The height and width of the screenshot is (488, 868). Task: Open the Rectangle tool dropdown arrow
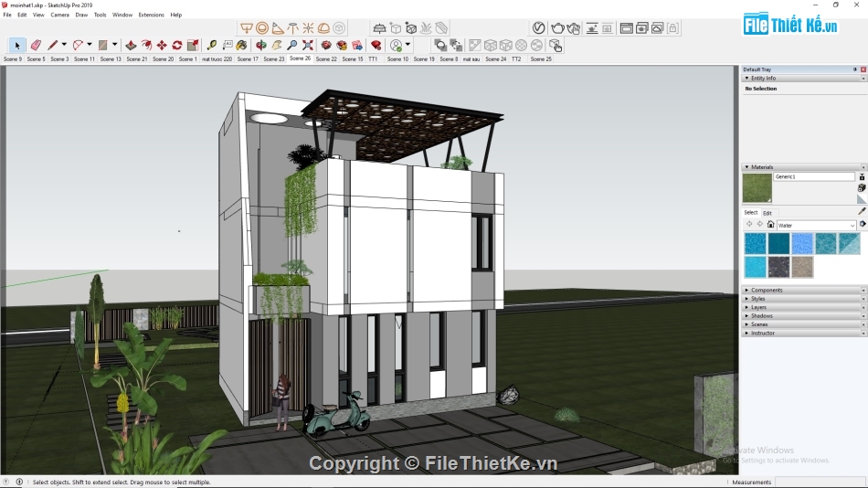point(114,44)
